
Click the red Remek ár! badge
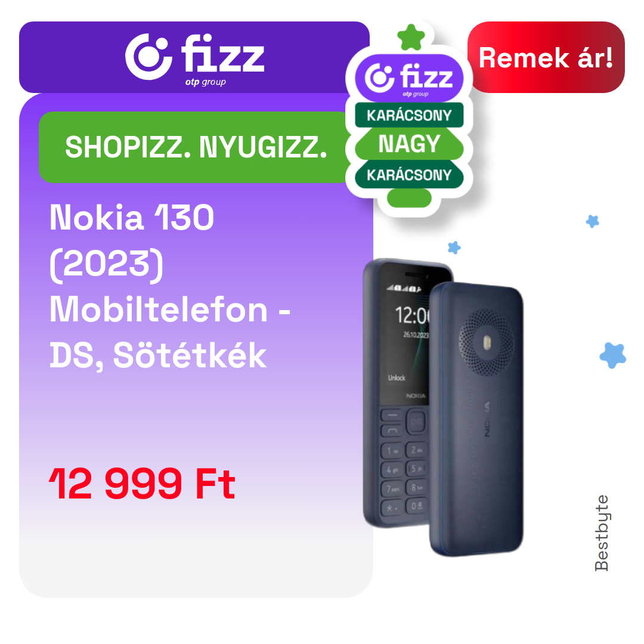pyautogui.click(x=546, y=57)
